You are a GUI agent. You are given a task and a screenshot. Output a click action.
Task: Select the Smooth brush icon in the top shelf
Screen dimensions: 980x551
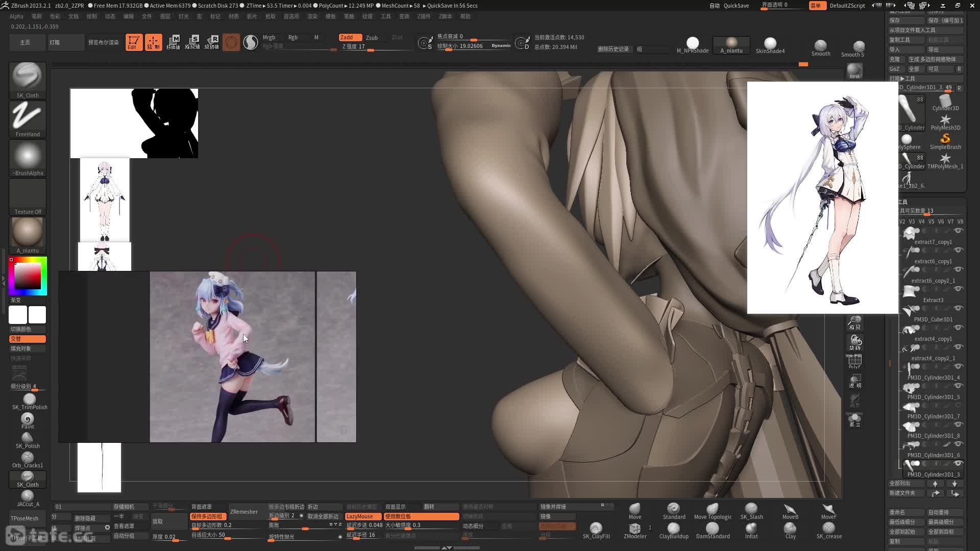(x=821, y=48)
